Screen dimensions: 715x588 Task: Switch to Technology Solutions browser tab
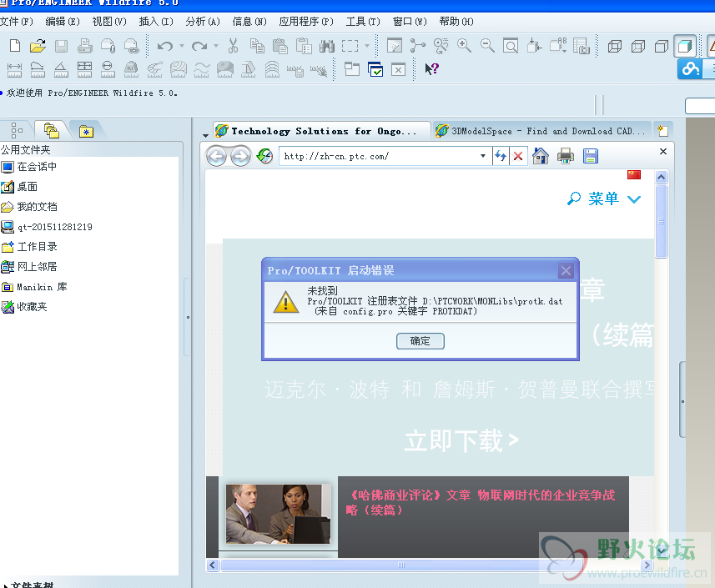[x=322, y=131]
